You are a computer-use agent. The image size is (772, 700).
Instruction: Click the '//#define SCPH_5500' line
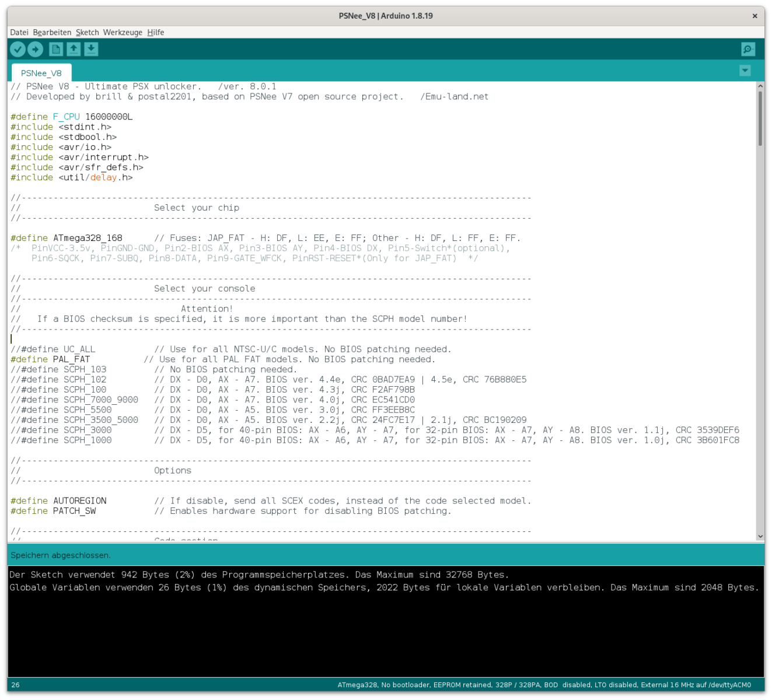[x=213, y=410]
